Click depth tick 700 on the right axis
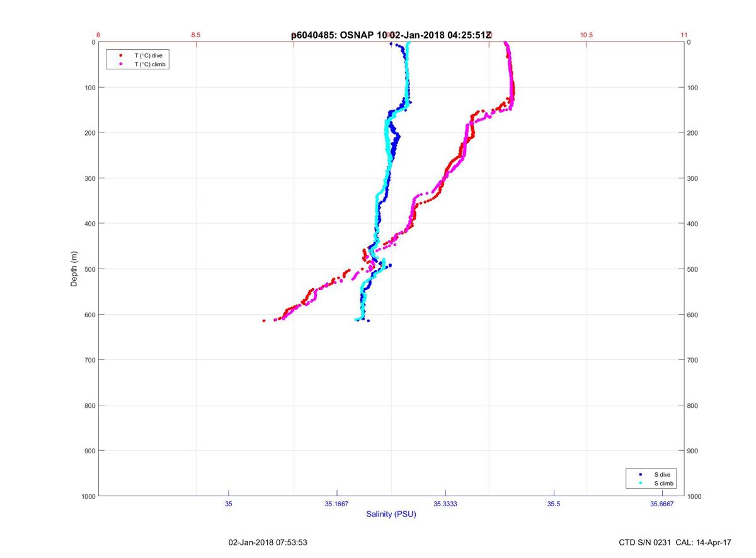Image resolution: width=756 pixels, height=558 pixels. (x=693, y=360)
